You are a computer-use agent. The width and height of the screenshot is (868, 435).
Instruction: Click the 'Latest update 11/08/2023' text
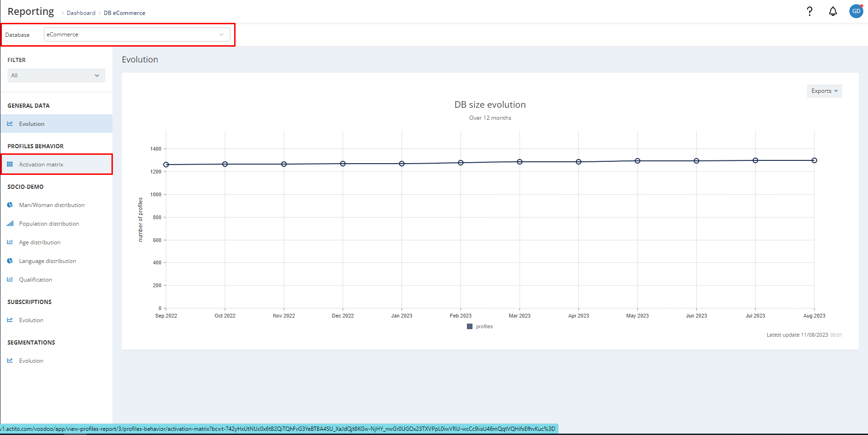[x=797, y=335]
